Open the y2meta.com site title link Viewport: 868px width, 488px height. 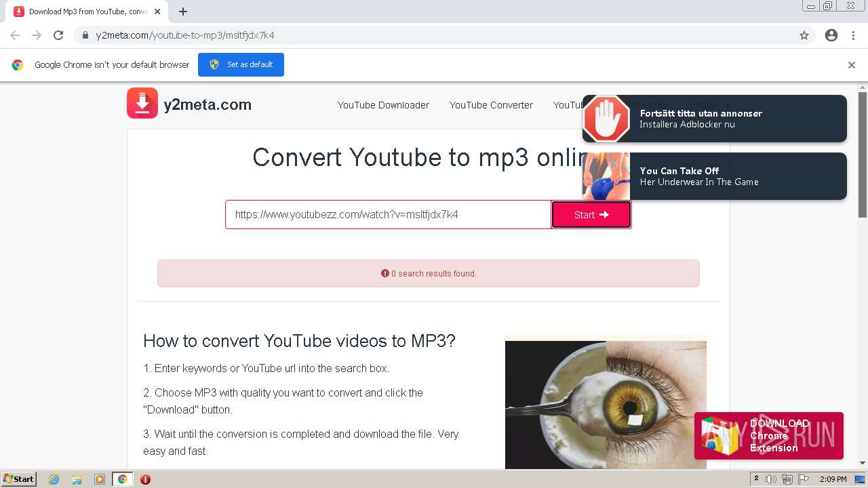[208, 104]
